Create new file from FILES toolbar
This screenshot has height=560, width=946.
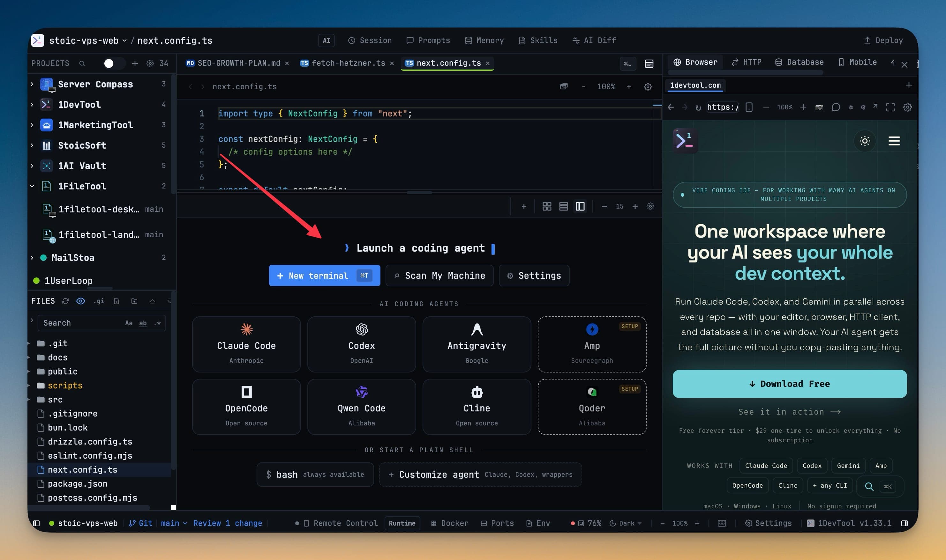117,301
